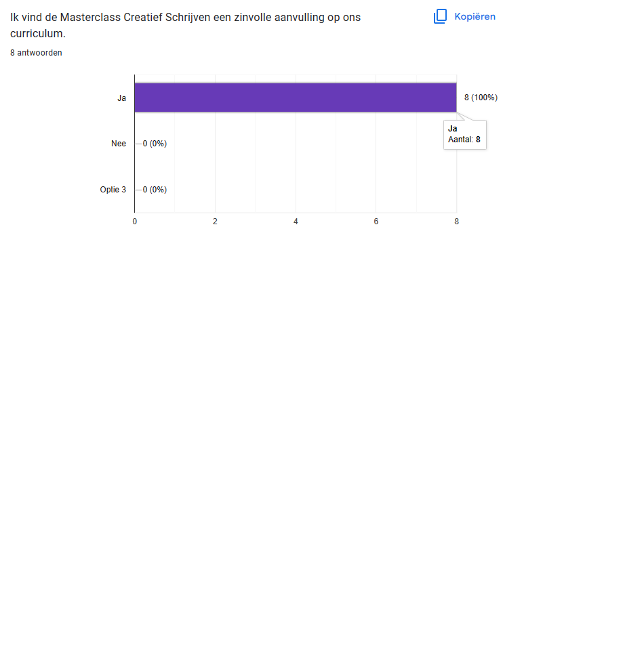Click the word curriculum in the question
Viewport: 644px width, 647px height.
[37, 33]
